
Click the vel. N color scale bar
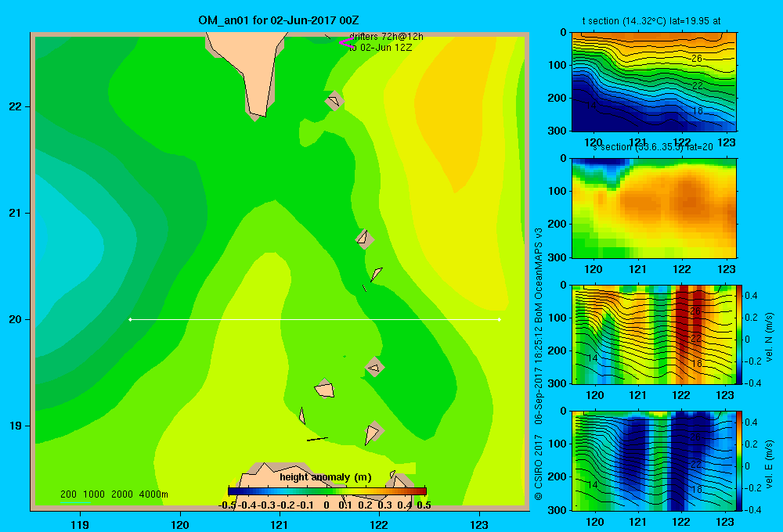(x=740, y=334)
